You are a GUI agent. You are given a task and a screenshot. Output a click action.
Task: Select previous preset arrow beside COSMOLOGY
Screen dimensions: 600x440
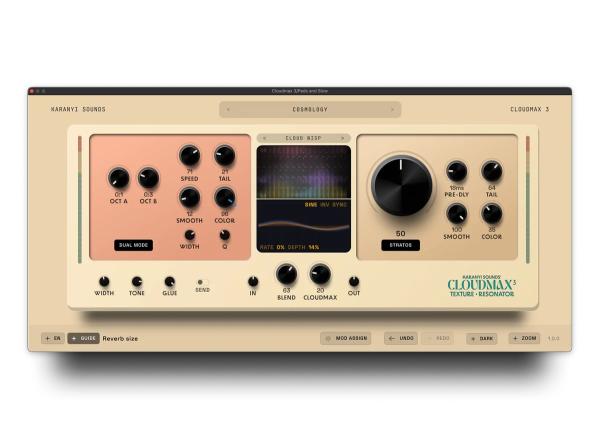[228, 109]
